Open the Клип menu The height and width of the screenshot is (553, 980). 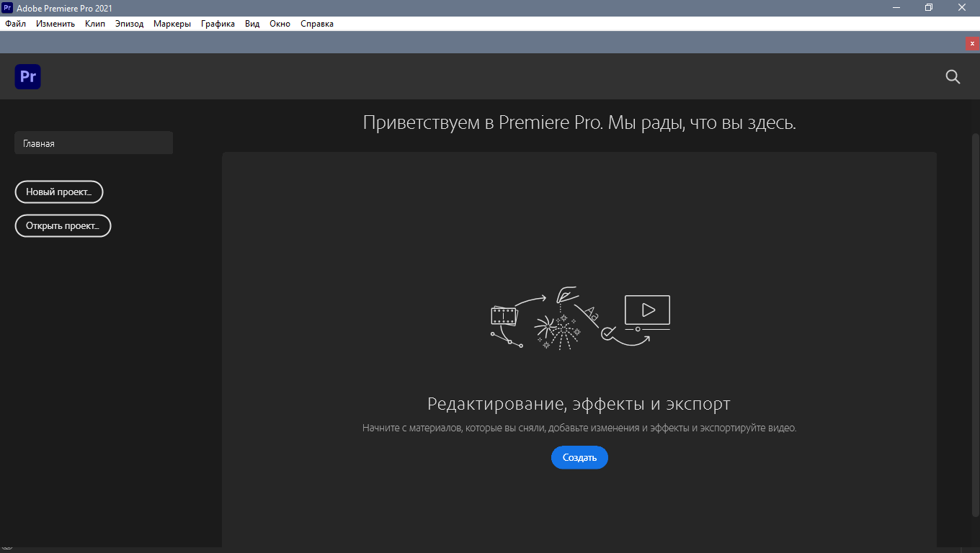pos(95,24)
